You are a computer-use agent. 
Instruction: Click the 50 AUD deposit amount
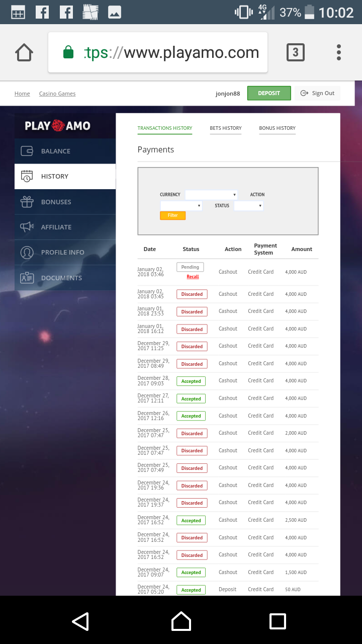(x=293, y=590)
